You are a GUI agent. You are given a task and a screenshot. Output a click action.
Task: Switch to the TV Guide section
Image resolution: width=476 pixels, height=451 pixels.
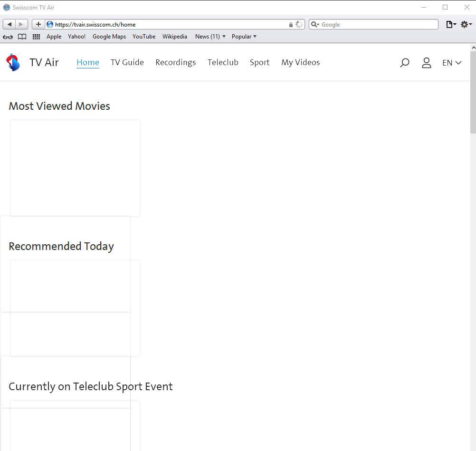(127, 62)
